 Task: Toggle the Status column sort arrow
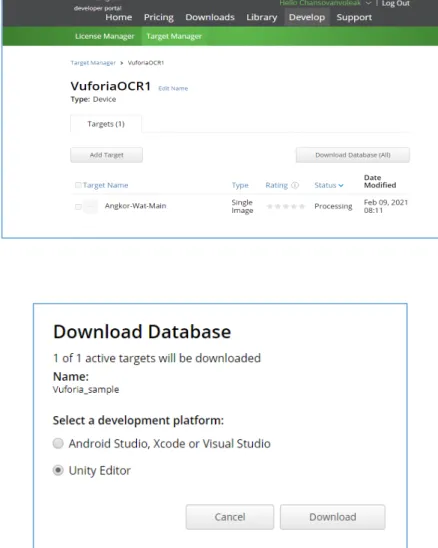coord(341,186)
